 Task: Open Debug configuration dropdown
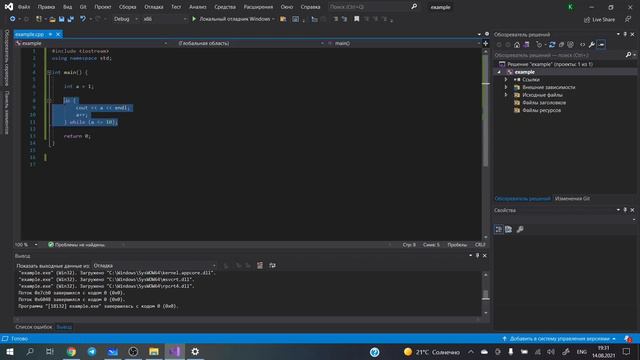pos(125,19)
